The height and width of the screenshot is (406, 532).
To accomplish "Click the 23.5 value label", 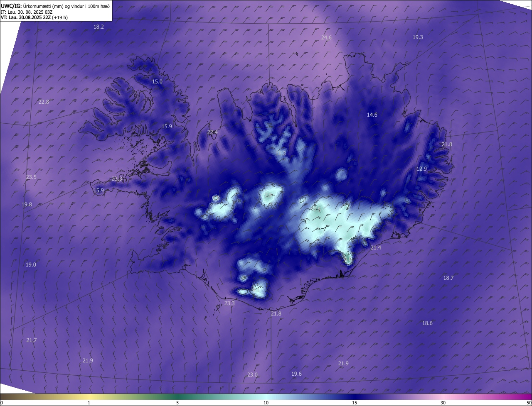I will 31,177.
